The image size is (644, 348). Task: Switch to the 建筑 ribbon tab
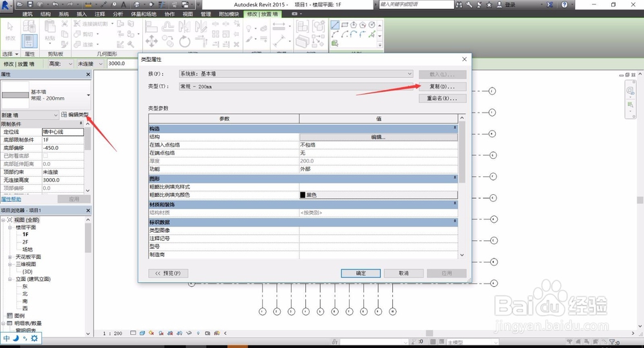pyautogui.click(x=28, y=14)
